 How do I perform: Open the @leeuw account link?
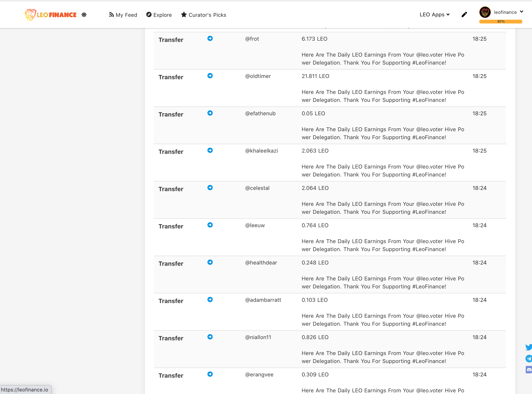tap(255, 225)
